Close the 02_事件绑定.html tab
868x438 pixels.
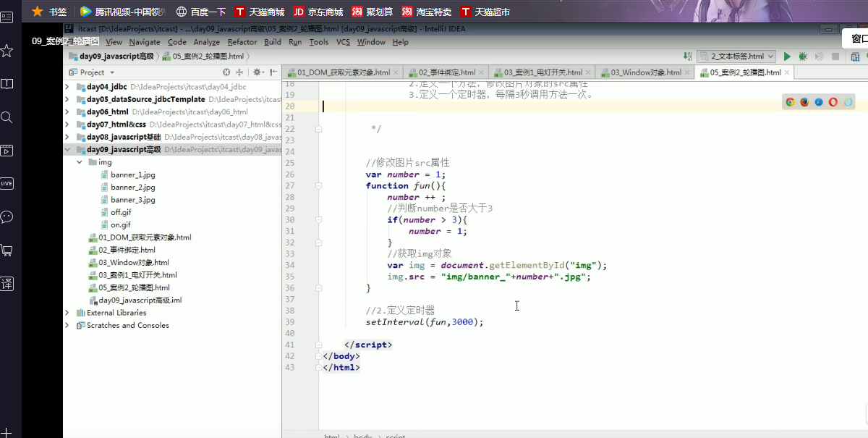point(481,73)
